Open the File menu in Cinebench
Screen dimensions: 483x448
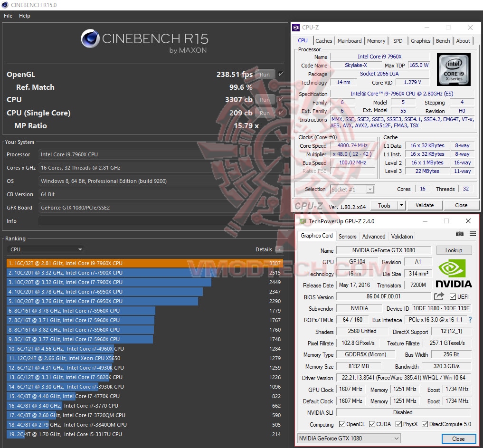pyautogui.click(x=8, y=15)
